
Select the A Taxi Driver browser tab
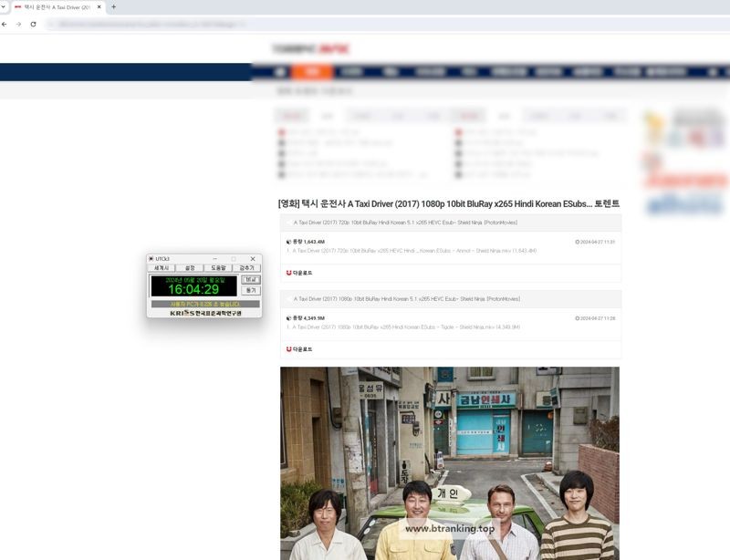[57, 7]
